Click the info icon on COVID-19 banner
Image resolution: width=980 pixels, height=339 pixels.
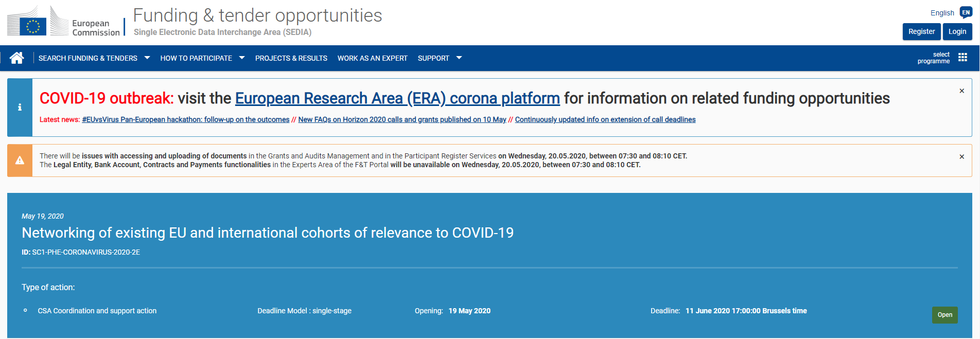[x=20, y=108]
